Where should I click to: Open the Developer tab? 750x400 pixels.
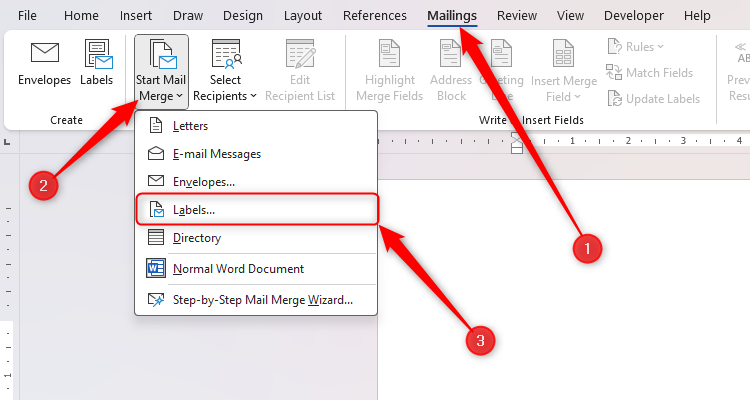(634, 16)
